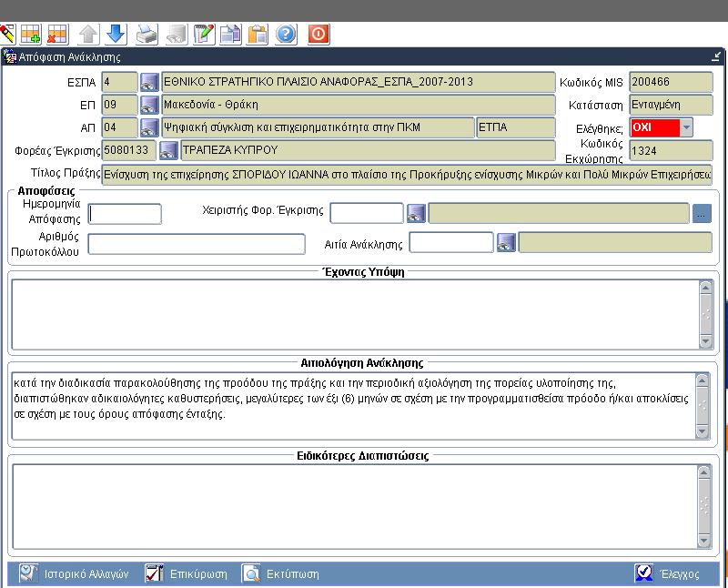Click the delete record icon (table with red X)
728x588 pixels.
tap(58, 34)
